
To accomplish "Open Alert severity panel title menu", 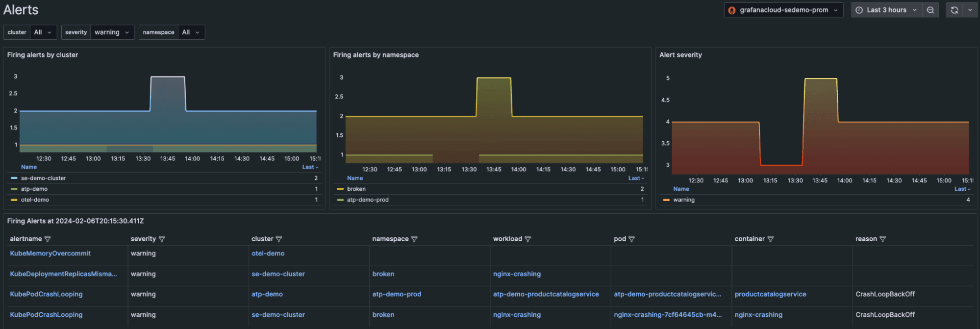I will (x=680, y=55).
